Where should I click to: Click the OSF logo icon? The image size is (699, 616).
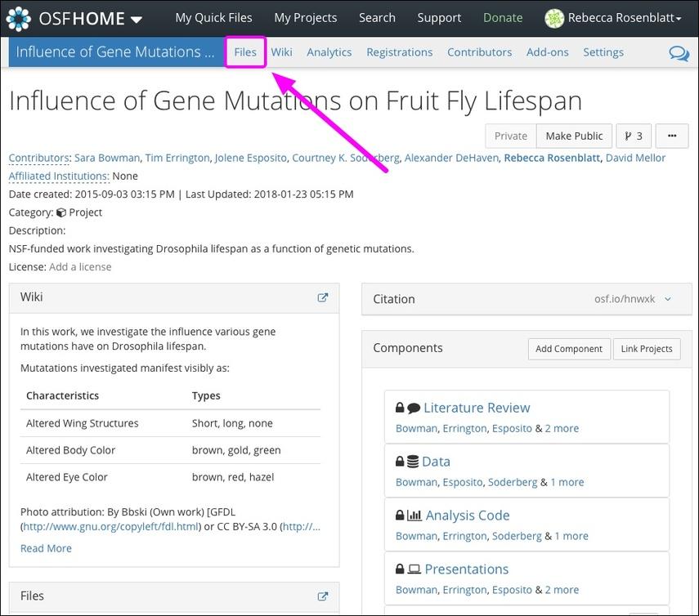tap(19, 18)
